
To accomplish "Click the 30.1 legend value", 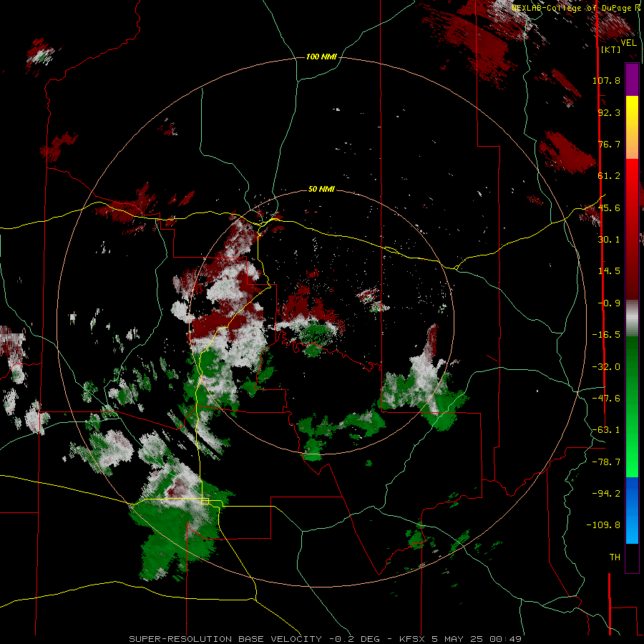I will (x=609, y=240).
